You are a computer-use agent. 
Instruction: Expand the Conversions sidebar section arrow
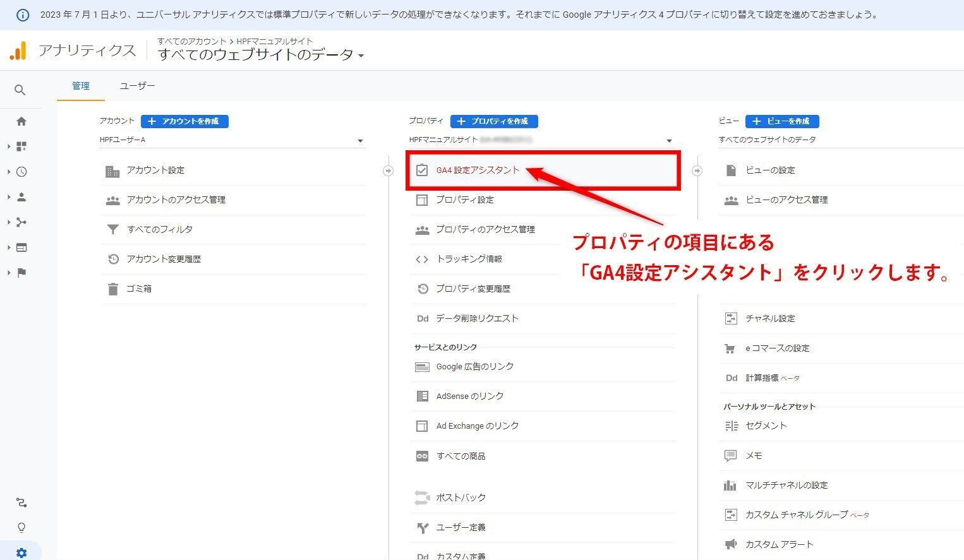[x=9, y=273]
